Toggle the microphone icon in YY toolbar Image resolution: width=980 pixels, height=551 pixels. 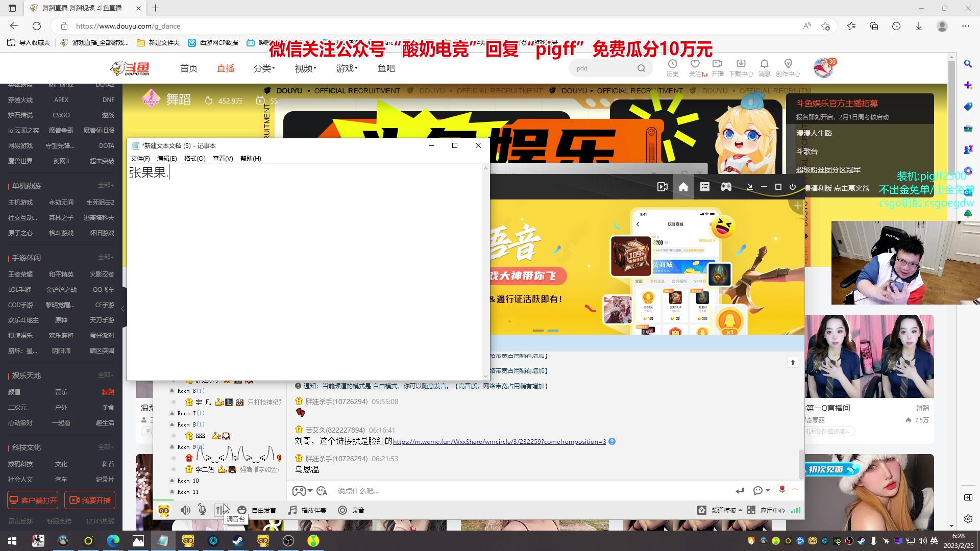[x=202, y=510]
